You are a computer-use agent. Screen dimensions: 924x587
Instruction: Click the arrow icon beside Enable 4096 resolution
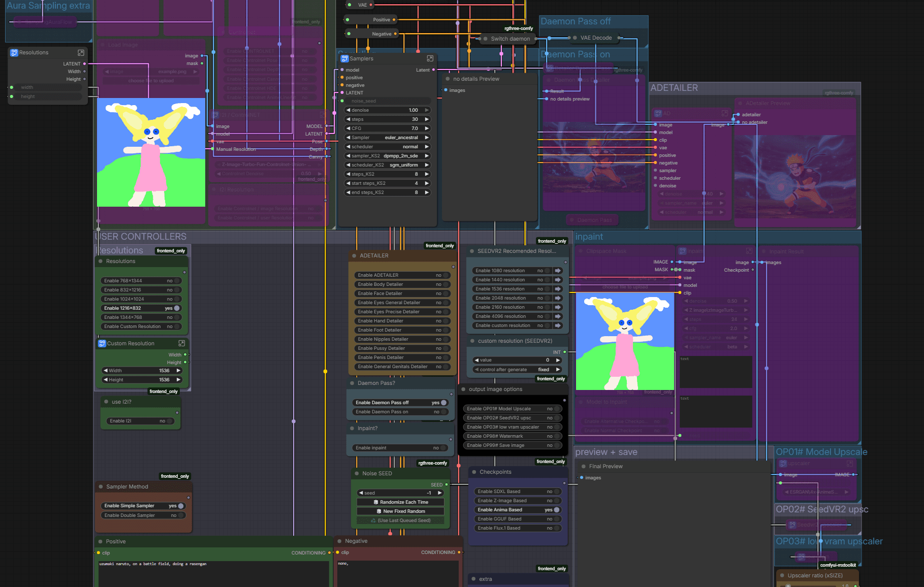[x=558, y=316]
